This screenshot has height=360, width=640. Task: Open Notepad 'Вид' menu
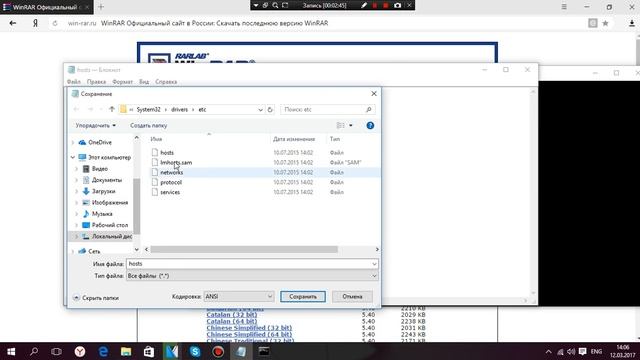[144, 82]
